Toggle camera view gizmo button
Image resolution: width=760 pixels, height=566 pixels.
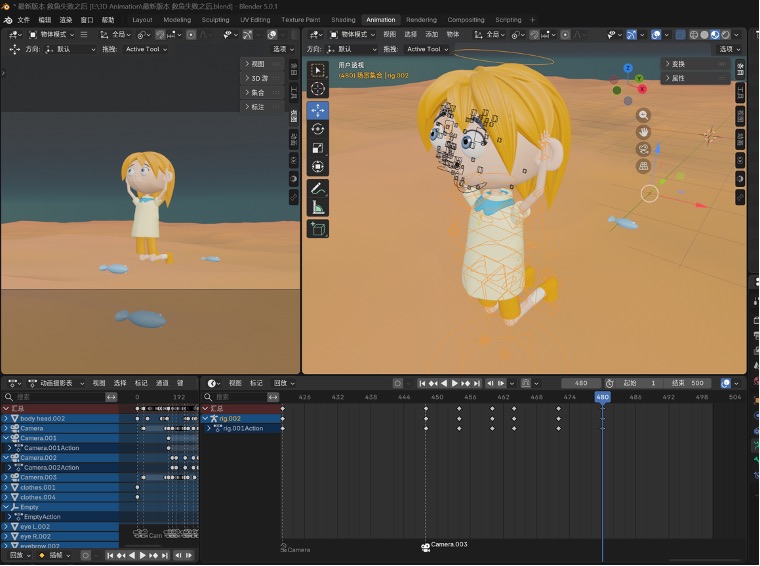coord(643,149)
